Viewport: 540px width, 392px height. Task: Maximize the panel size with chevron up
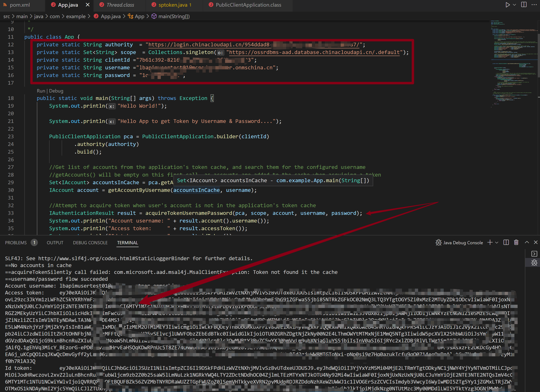(527, 242)
